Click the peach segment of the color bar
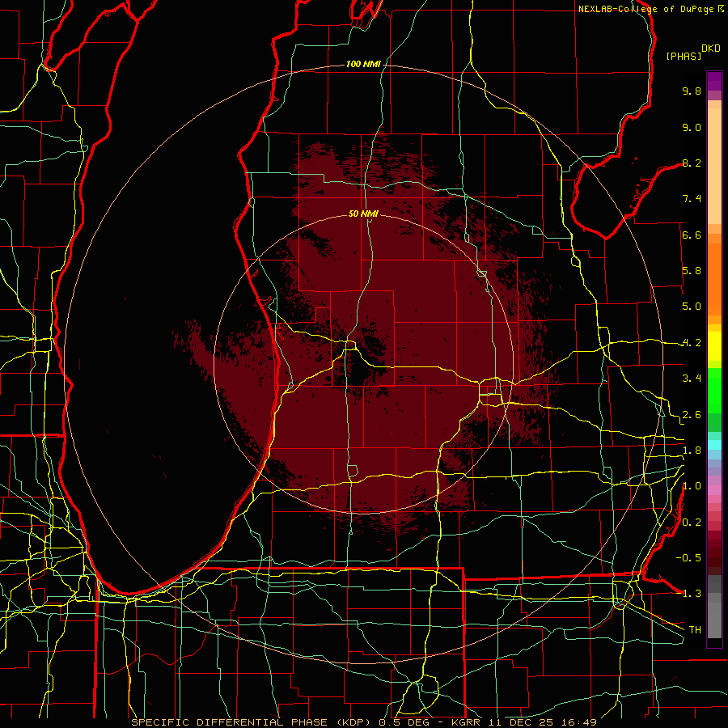Image resolution: width=728 pixels, height=728 pixels. point(714,163)
